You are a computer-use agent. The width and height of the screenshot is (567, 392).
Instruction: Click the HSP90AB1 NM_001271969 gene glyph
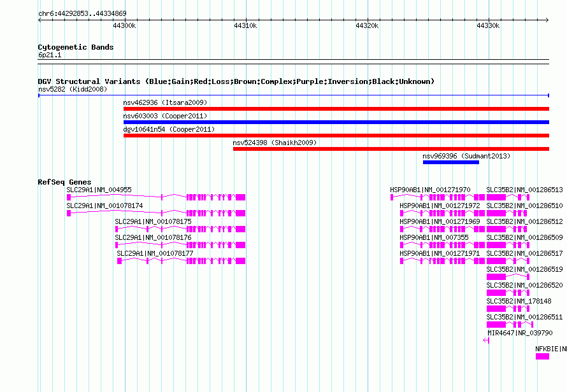(x=442, y=229)
